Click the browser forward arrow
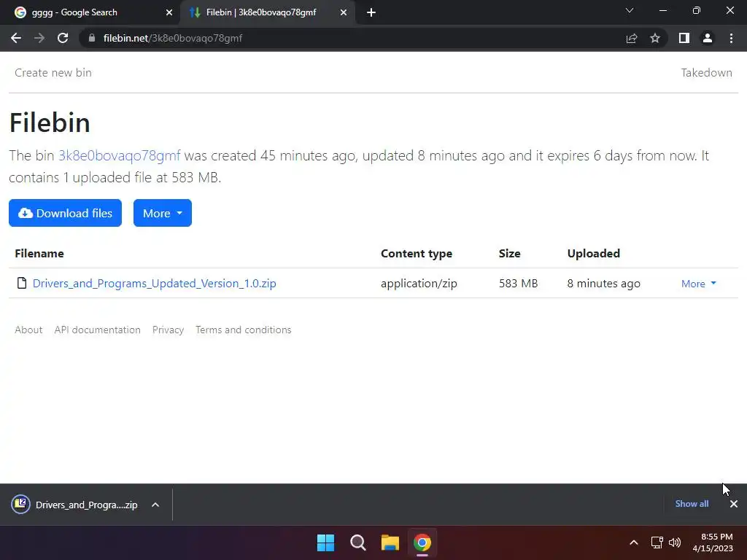The height and width of the screenshot is (560, 747). tap(39, 38)
